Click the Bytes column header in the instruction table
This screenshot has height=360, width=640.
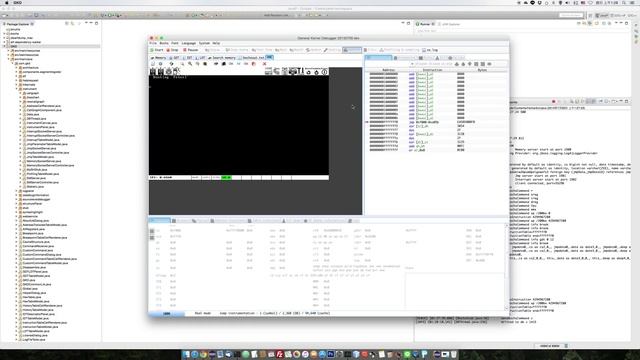coord(482,70)
